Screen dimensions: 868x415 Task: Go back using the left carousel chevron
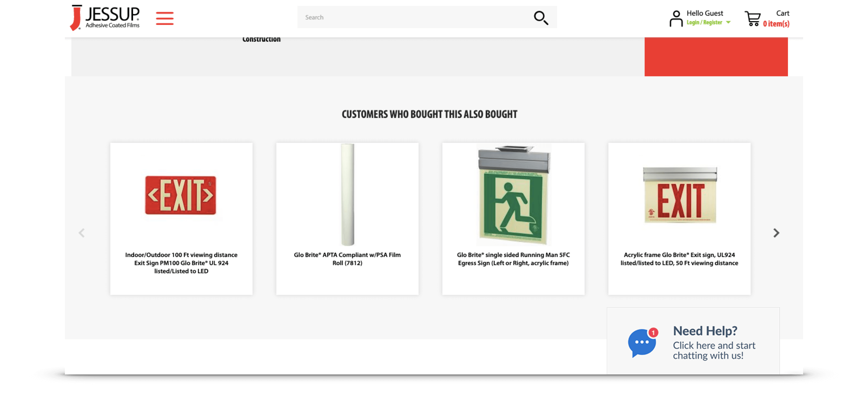coord(82,233)
